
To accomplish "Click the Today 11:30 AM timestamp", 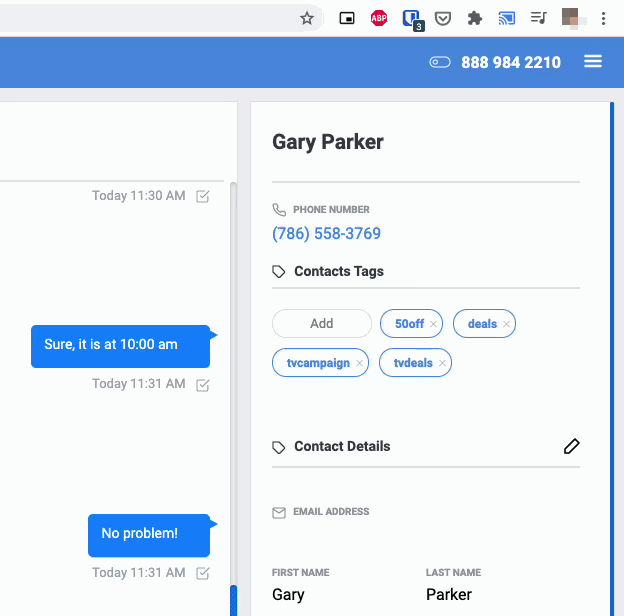I will point(138,196).
